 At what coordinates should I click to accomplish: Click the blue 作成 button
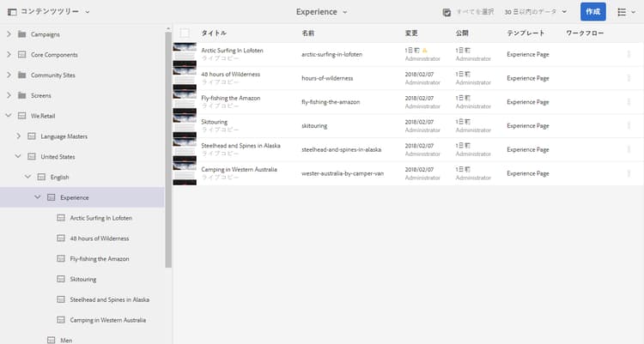tap(593, 11)
